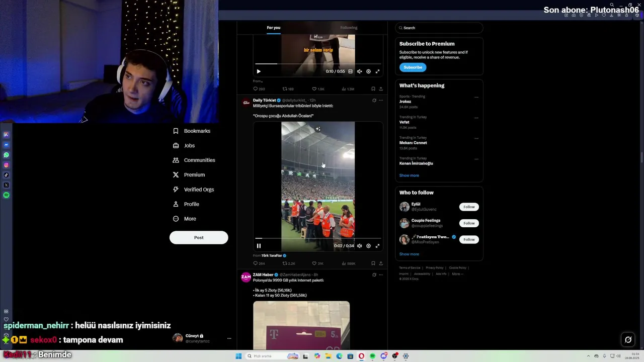
Task: Pause the Bursaspor stadium video
Action: [x=259, y=246]
